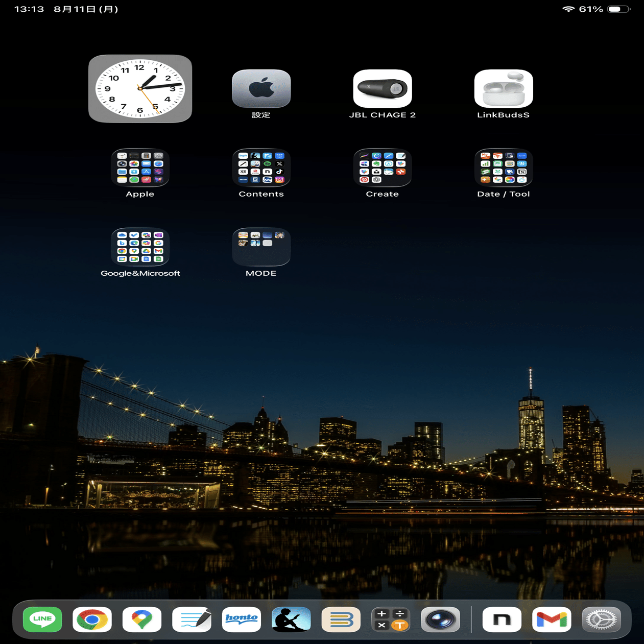This screenshot has height=644, width=644.
Task: Open the Apple folder
Action: point(140,169)
